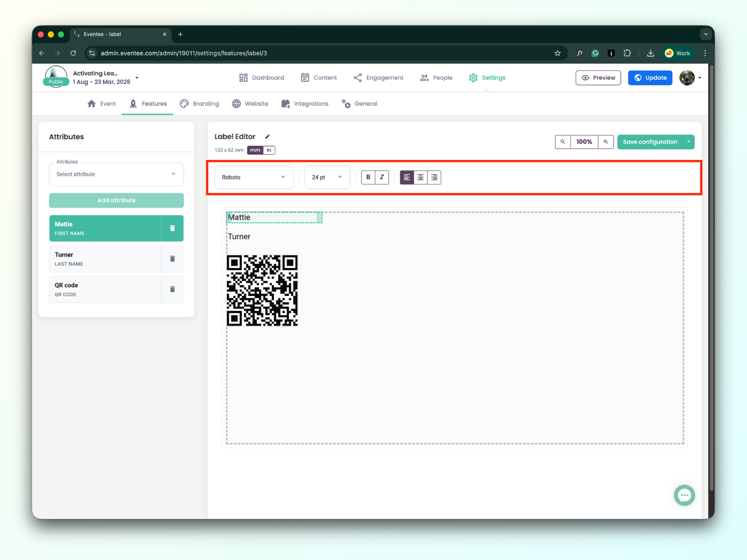Zoom in the label canvas
Image resolution: width=747 pixels, height=560 pixels.
pyautogui.click(x=606, y=142)
